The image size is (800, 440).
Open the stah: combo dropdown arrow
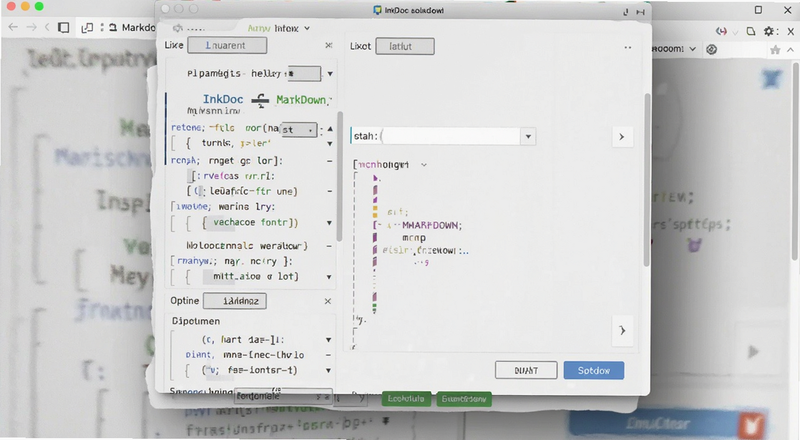click(528, 137)
